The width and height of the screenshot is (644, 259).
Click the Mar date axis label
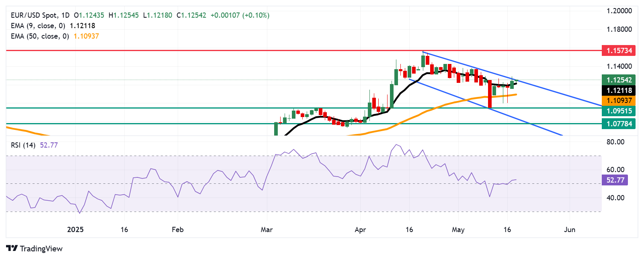pos(267,230)
